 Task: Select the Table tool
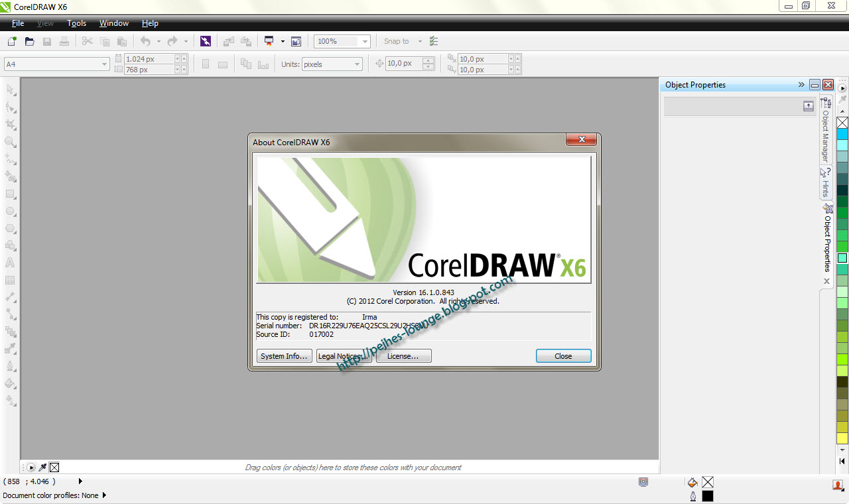tap(11, 280)
